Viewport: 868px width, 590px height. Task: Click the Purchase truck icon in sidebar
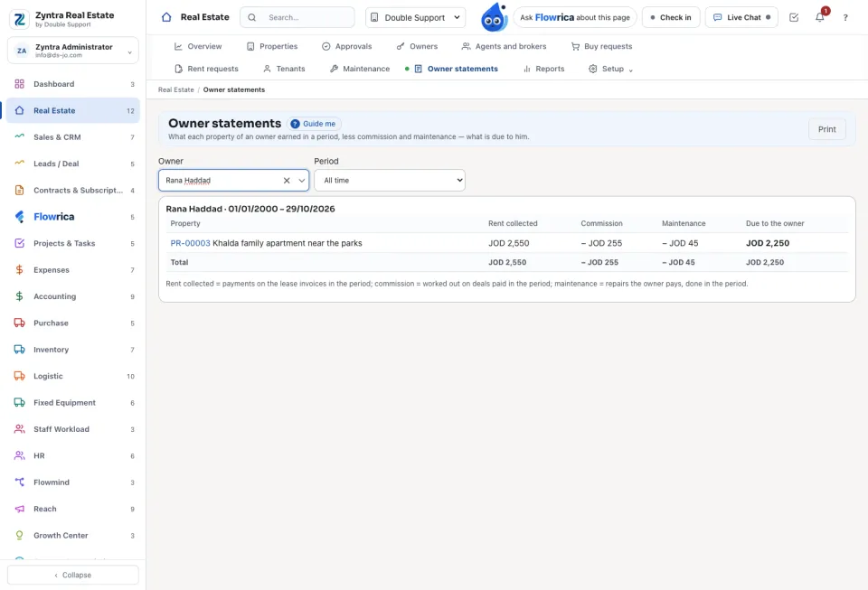[x=19, y=323]
